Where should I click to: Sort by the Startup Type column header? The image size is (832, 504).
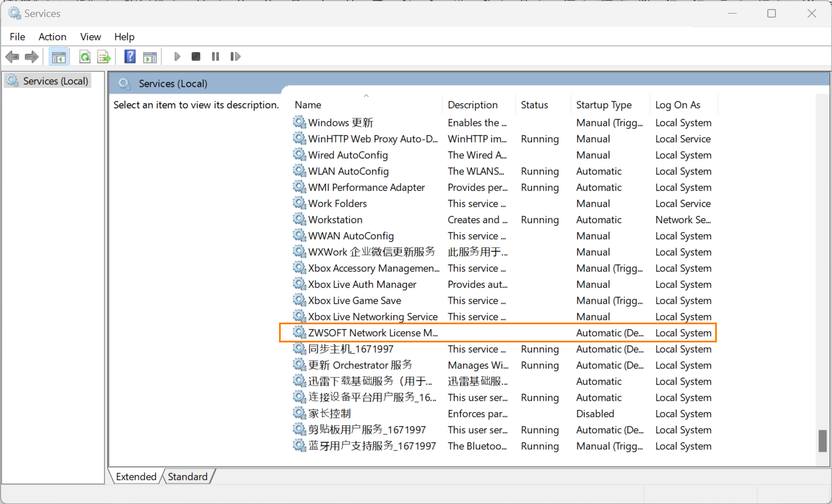611,105
